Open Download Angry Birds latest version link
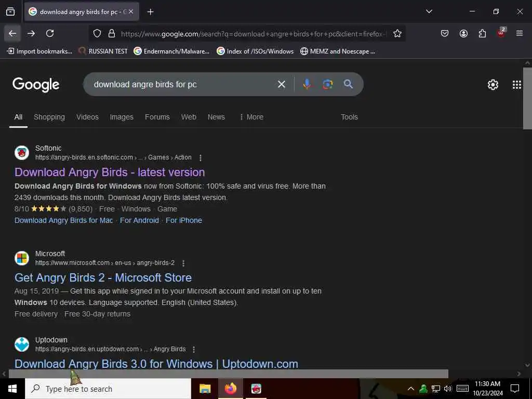Viewport: 532px width, 399px height. [x=110, y=172]
